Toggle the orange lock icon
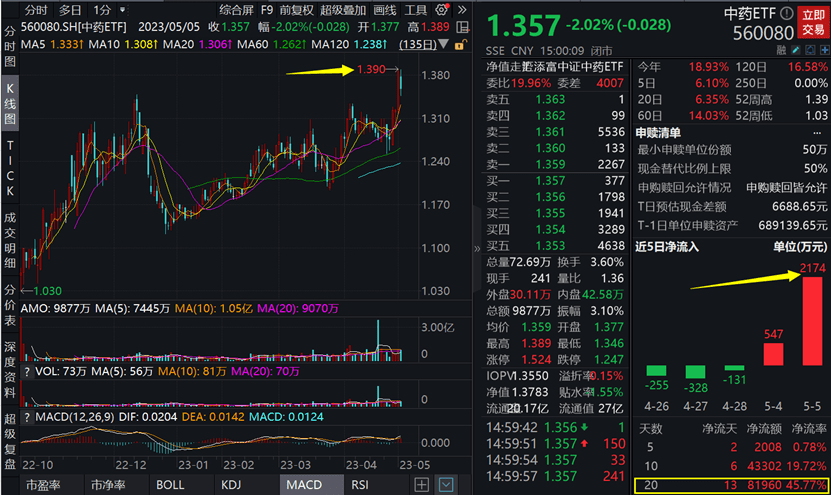The image size is (831, 495). tap(460, 45)
